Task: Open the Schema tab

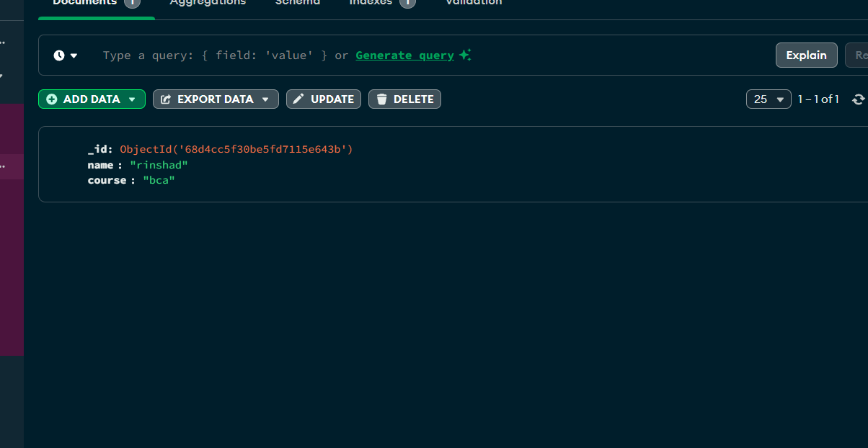Action: [298, 3]
